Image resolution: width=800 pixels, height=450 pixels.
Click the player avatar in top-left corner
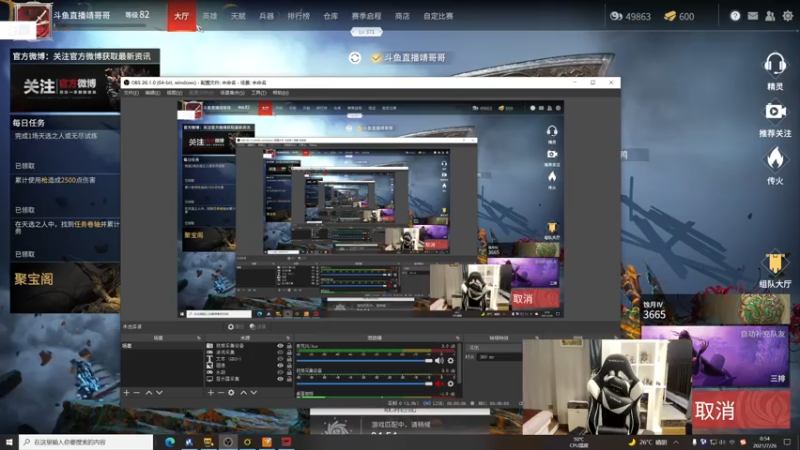coord(32,20)
